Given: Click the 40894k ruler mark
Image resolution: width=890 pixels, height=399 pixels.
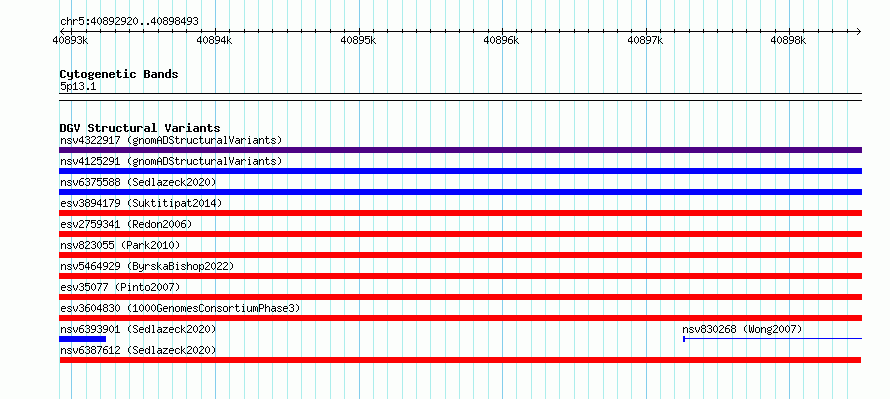Looking at the screenshot, I should click(214, 40).
